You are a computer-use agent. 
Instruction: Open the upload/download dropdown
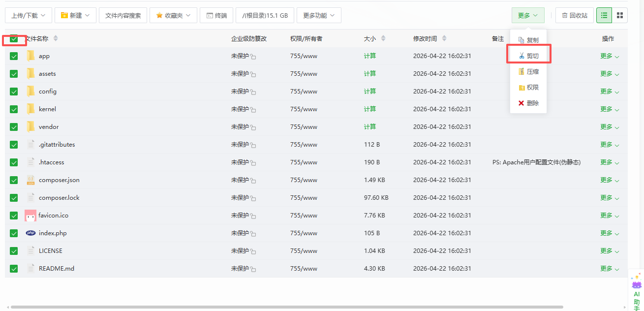click(x=29, y=15)
